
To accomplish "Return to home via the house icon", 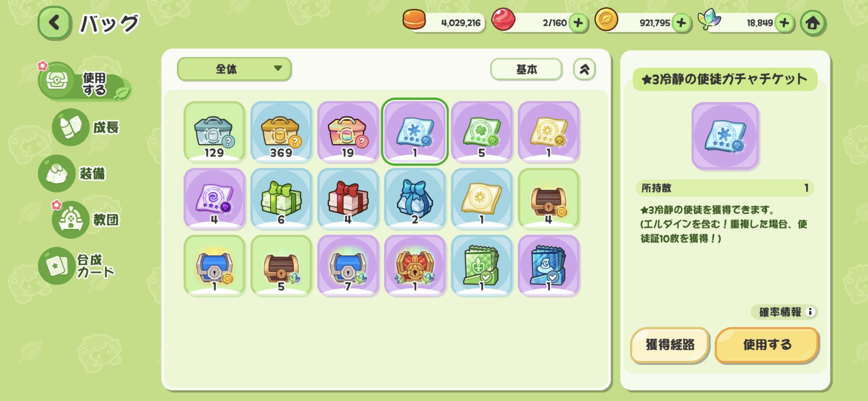I will [813, 23].
